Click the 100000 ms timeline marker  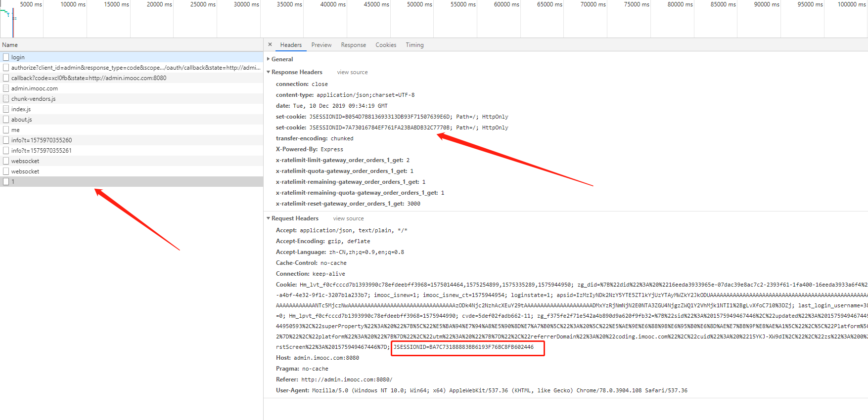tap(852, 4)
